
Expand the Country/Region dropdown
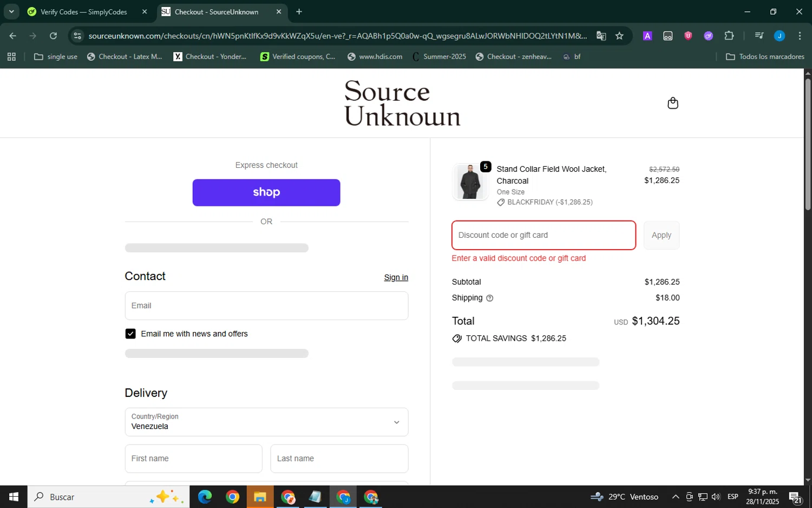click(x=266, y=422)
